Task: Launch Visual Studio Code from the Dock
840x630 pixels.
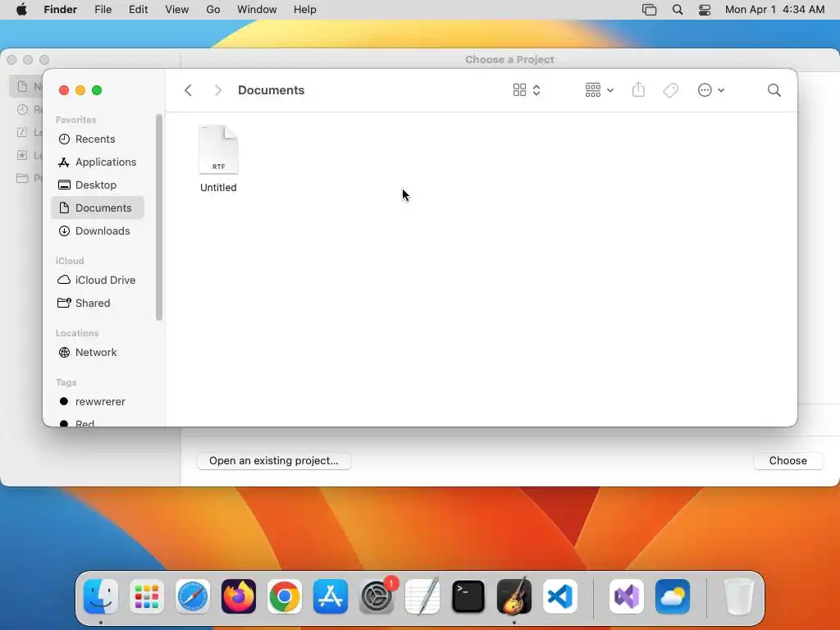Action: pos(560,596)
